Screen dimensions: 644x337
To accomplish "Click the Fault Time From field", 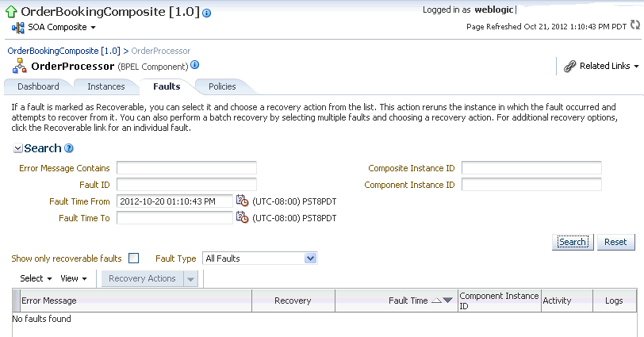I will [174, 201].
